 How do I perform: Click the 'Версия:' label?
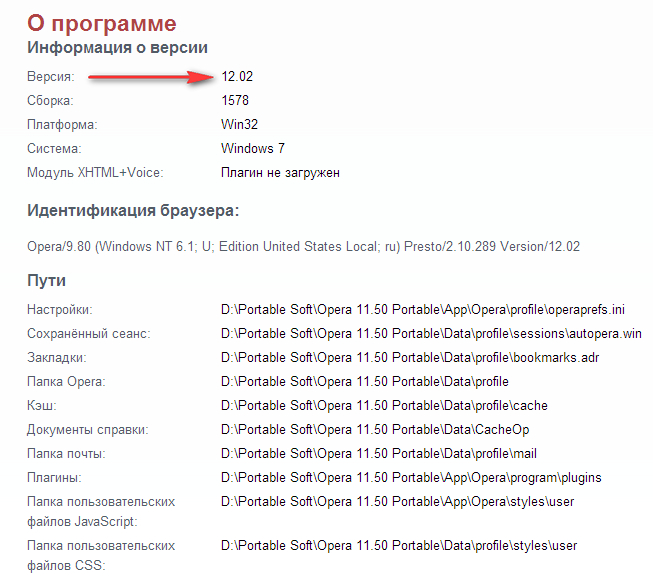pos(51,77)
